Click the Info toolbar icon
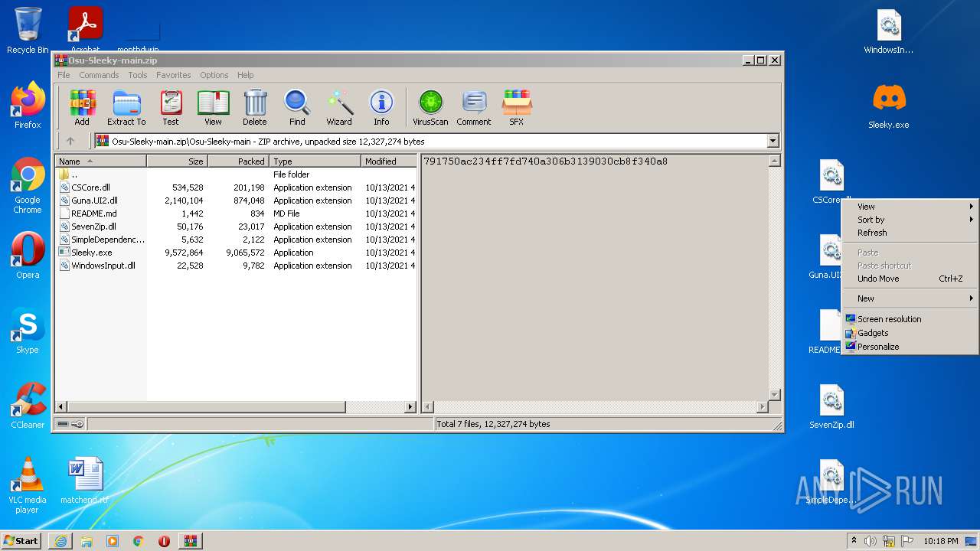The width and height of the screenshot is (980, 551). [381, 106]
